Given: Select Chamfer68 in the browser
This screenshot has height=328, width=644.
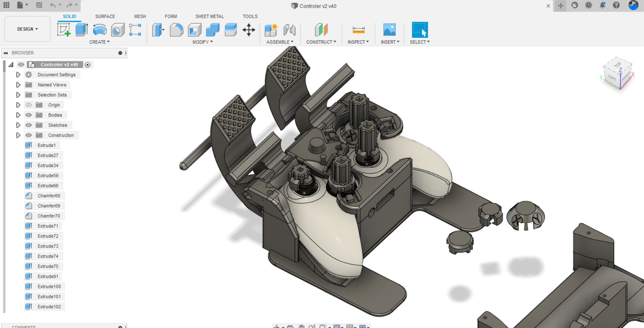Looking at the screenshot, I should 49,196.
